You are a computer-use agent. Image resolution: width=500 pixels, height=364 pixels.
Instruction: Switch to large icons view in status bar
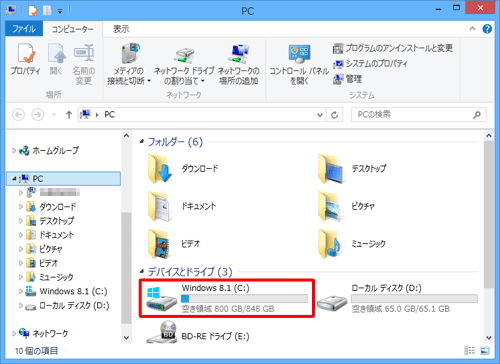[x=485, y=350]
